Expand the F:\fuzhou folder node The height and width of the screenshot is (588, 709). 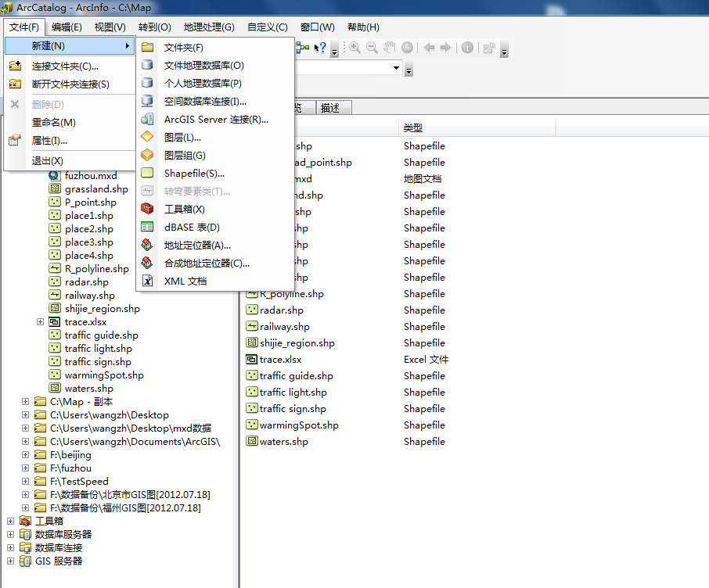25,468
